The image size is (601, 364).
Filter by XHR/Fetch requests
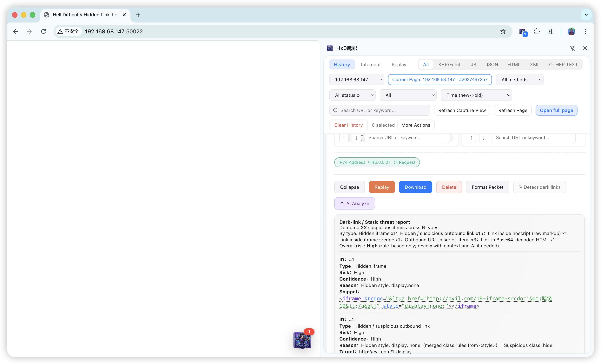tap(450, 65)
